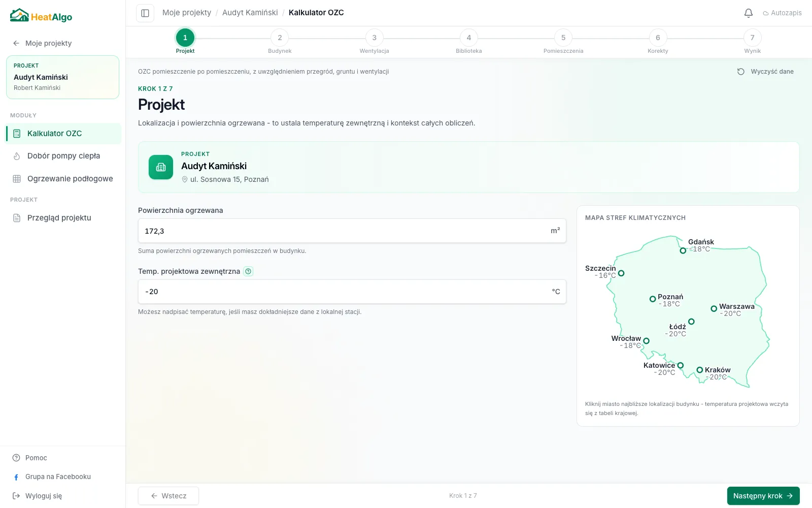Viewport: 812px width, 508px height.
Task: Select Łódź marker on climate map
Action: (691, 322)
